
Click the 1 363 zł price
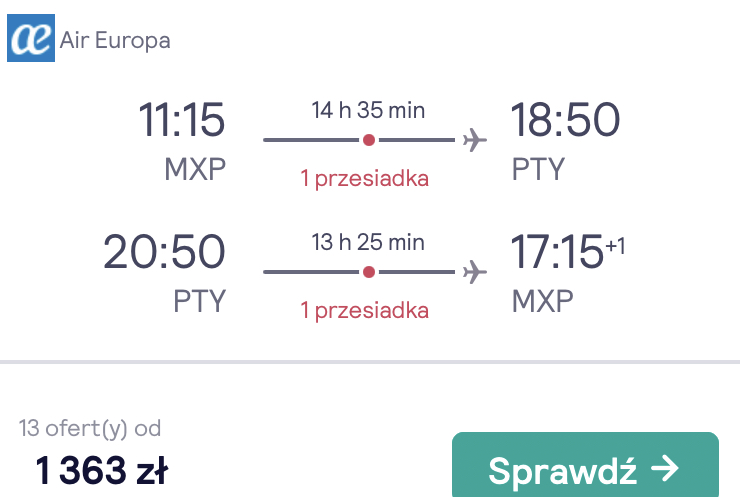click(101, 470)
